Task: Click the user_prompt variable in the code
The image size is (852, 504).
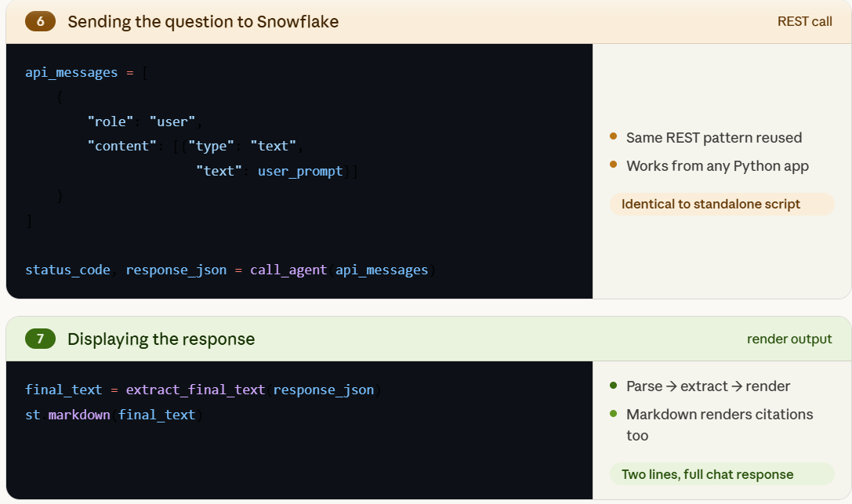Action: tap(300, 171)
